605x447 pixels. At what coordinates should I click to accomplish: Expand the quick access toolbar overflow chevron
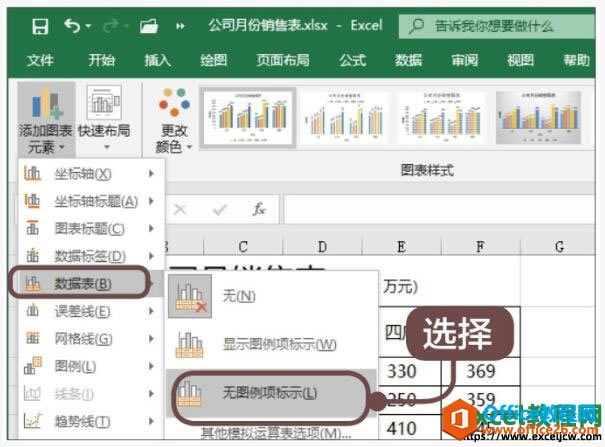click(x=180, y=26)
